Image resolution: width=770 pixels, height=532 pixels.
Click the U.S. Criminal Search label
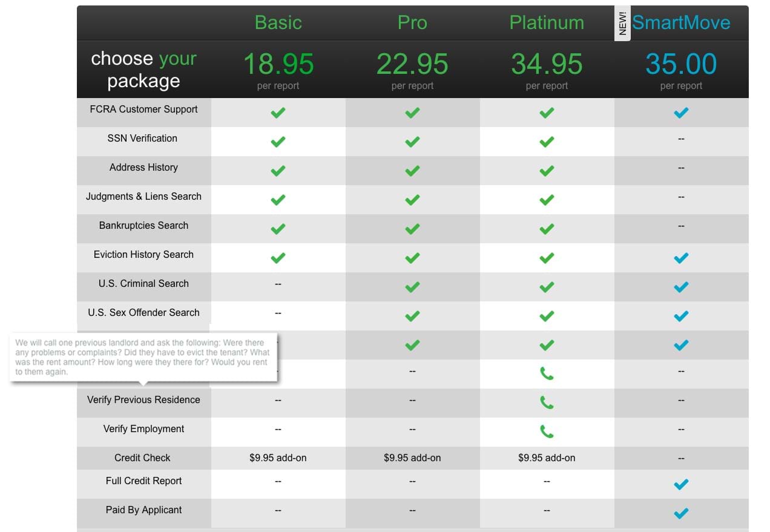click(143, 283)
